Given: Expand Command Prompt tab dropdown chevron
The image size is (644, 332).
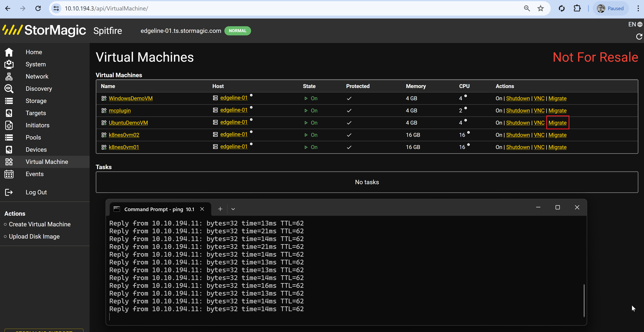Looking at the screenshot, I should pyautogui.click(x=233, y=209).
